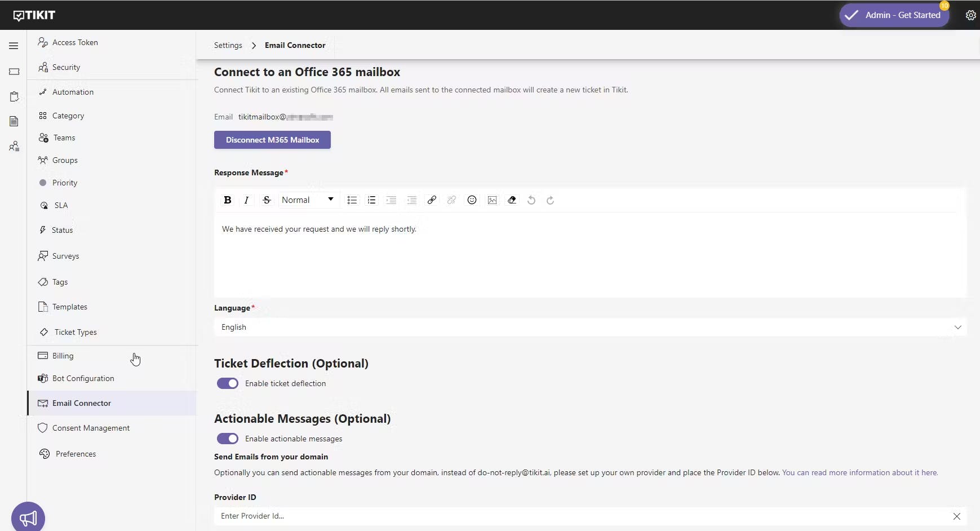
Task: Open Admin - Get Started checklist
Action: tap(894, 15)
